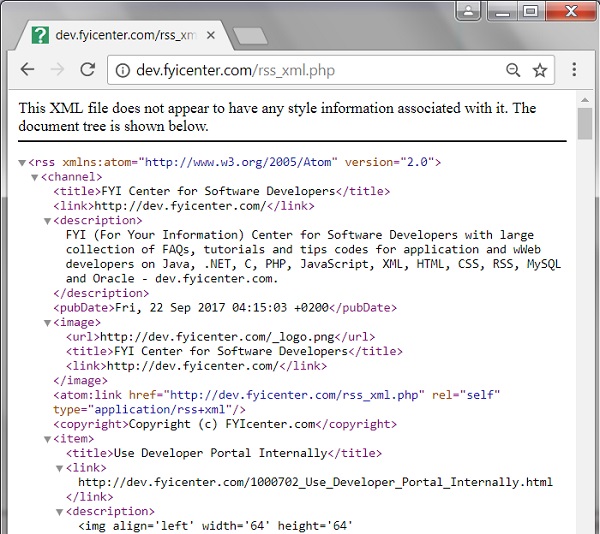Viewport: 600px width, 534px height.
Task: View site information via the info icon
Action: pos(122,70)
